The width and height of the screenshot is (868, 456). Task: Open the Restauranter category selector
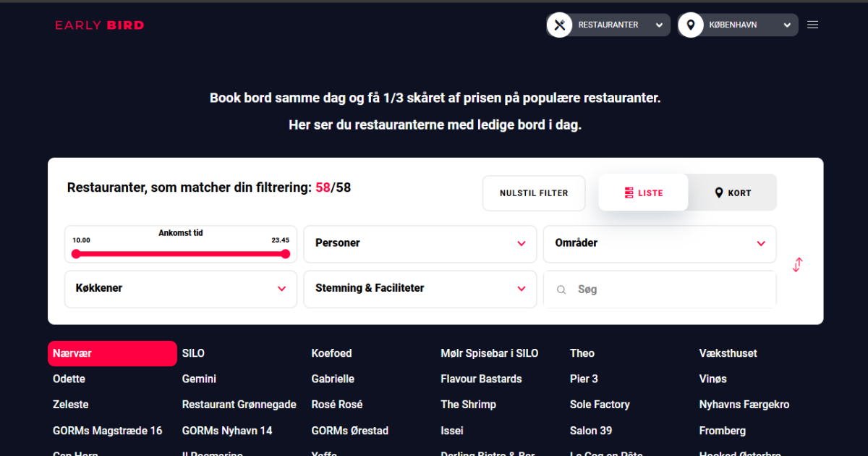coord(617,25)
